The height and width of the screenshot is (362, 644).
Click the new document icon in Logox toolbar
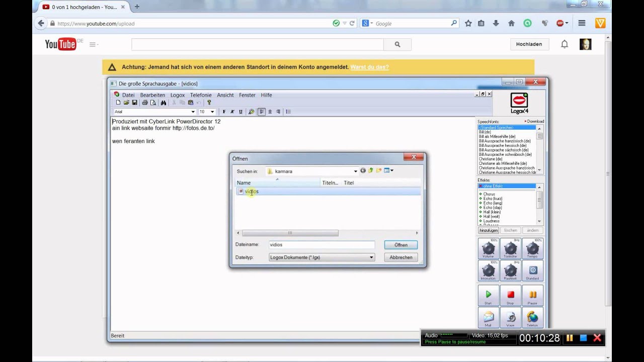pyautogui.click(x=118, y=103)
